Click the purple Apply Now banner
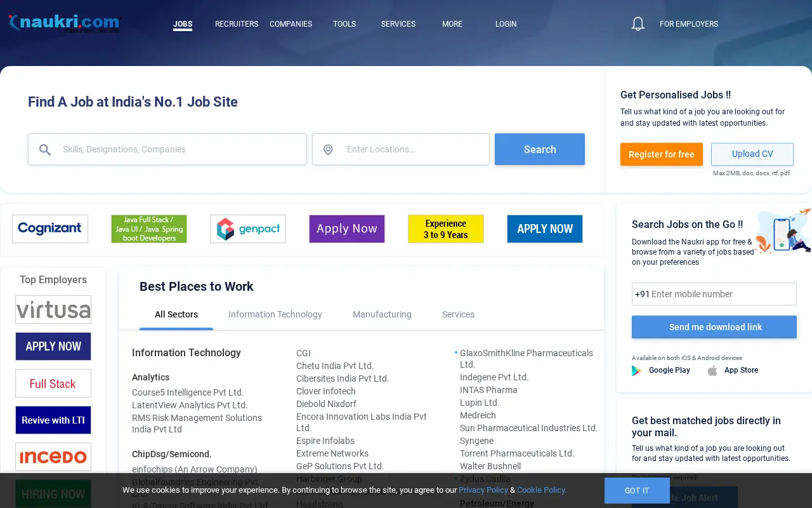Image resolution: width=812 pixels, height=508 pixels. (x=347, y=229)
